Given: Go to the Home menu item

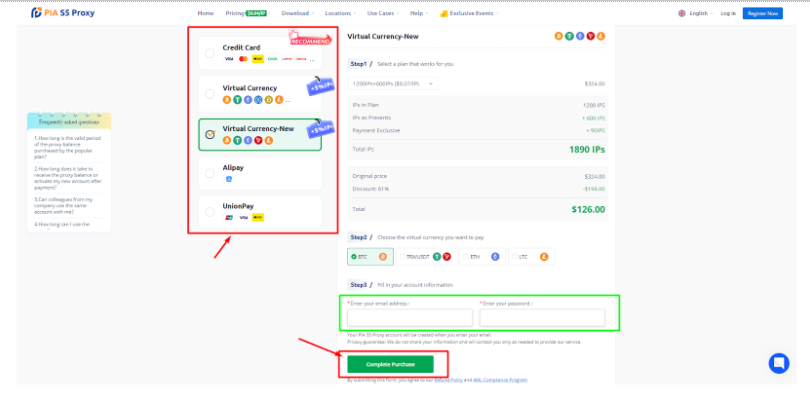Looking at the screenshot, I should tap(205, 13).
